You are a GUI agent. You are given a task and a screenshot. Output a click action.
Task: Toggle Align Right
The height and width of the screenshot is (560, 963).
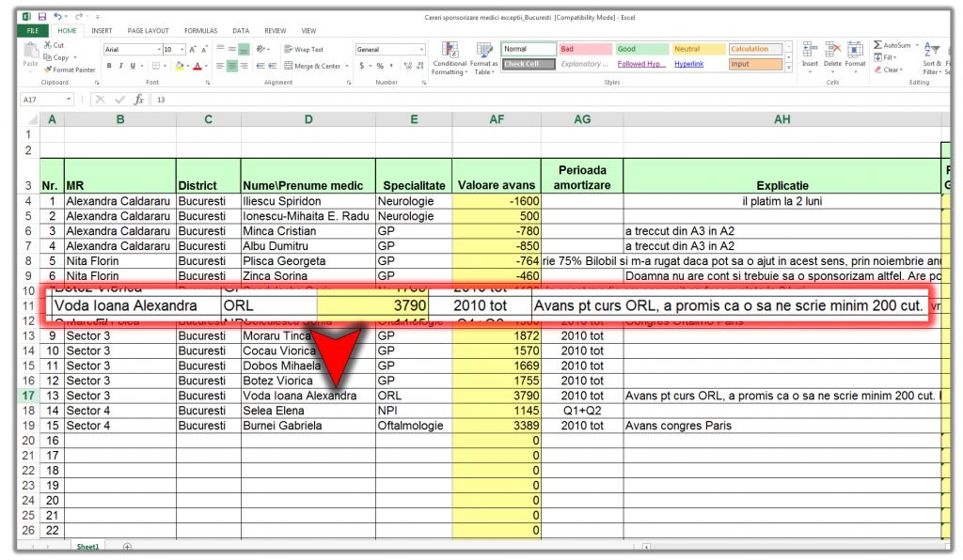244,66
